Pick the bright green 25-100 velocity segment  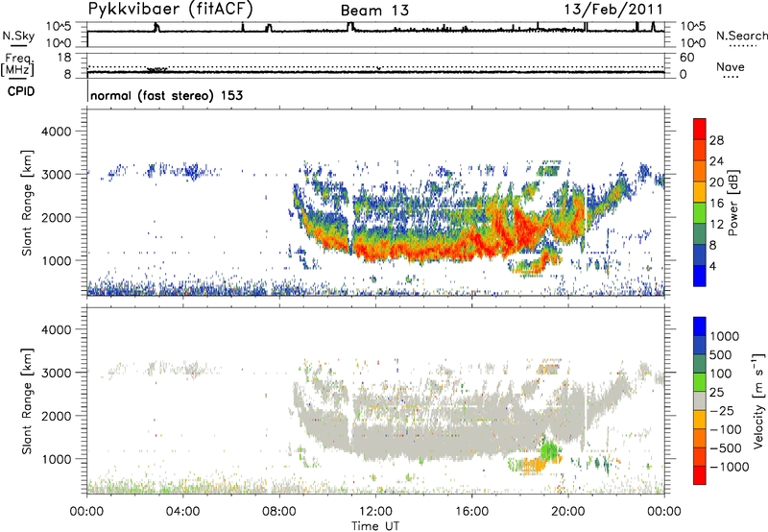tap(700, 383)
